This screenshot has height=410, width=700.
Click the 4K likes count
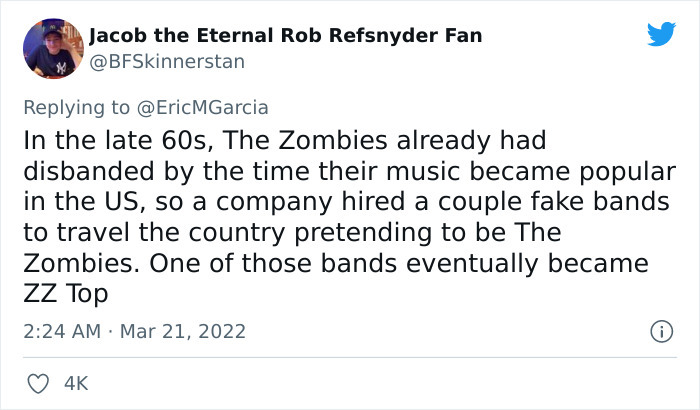(x=77, y=381)
